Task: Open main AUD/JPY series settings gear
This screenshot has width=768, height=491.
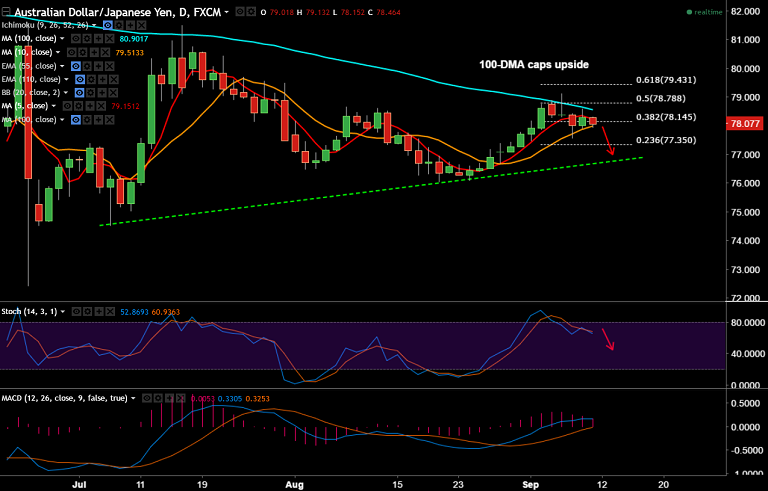Action: click(x=251, y=12)
